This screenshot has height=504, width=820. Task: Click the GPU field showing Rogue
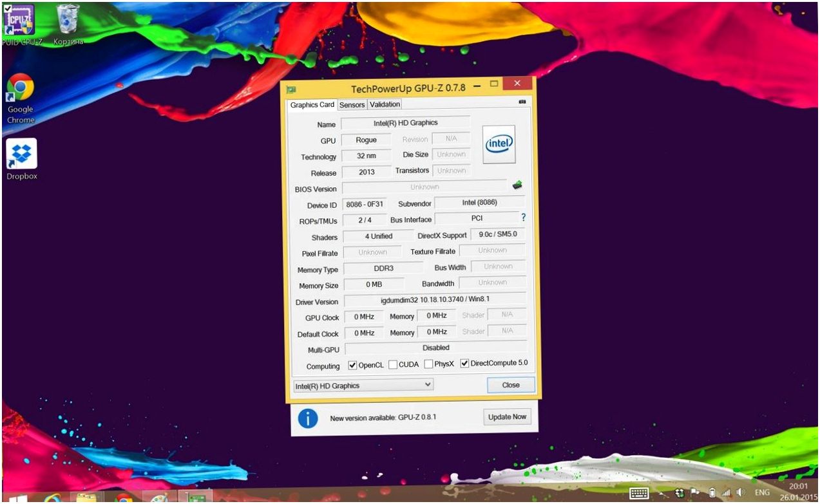click(366, 140)
